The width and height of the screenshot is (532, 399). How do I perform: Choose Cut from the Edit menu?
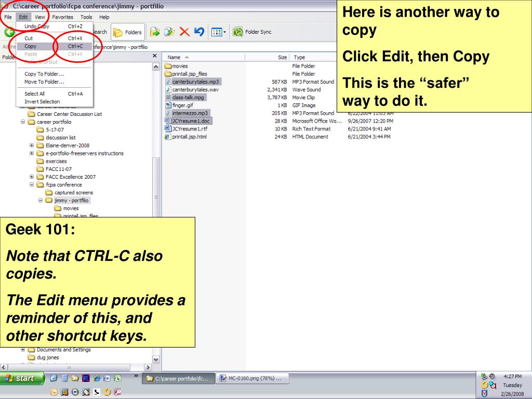pos(54,38)
